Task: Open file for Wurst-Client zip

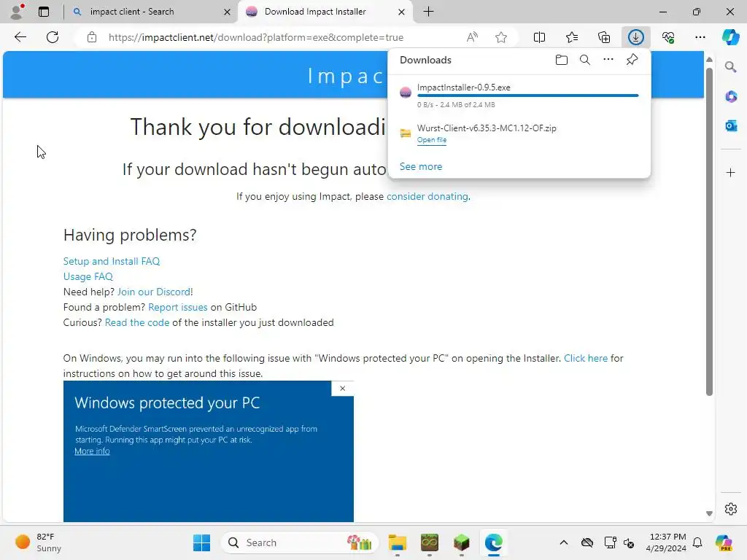Action: coord(432,140)
